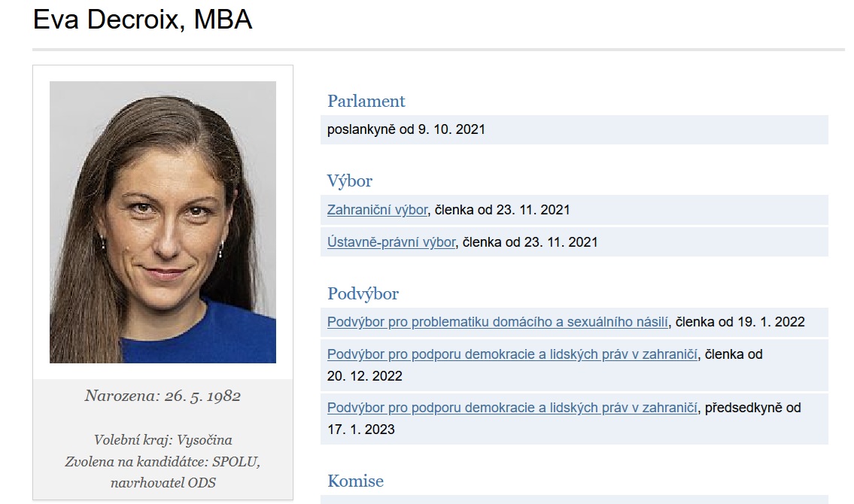
Task: Click the 20. 12. 2022 date text
Action: [364, 376]
